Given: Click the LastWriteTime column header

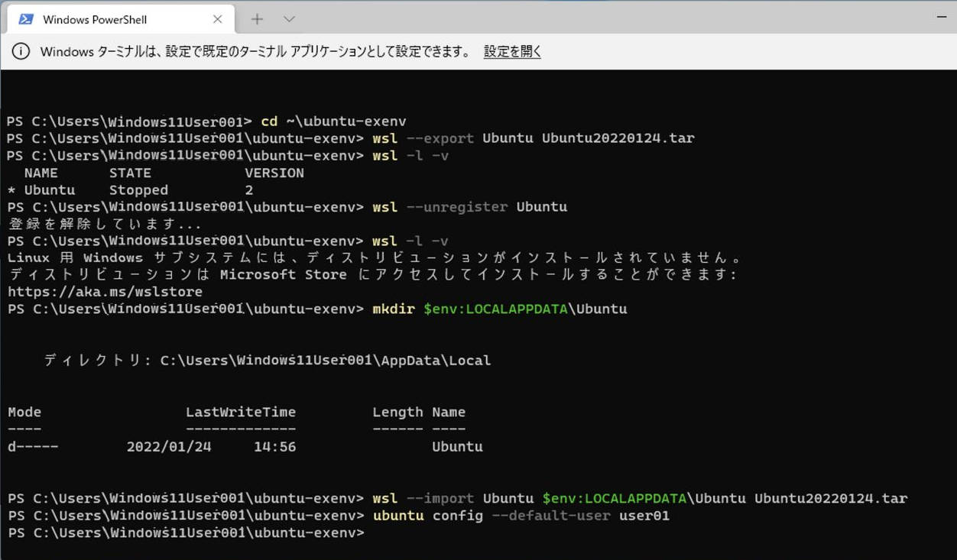Looking at the screenshot, I should click(241, 412).
